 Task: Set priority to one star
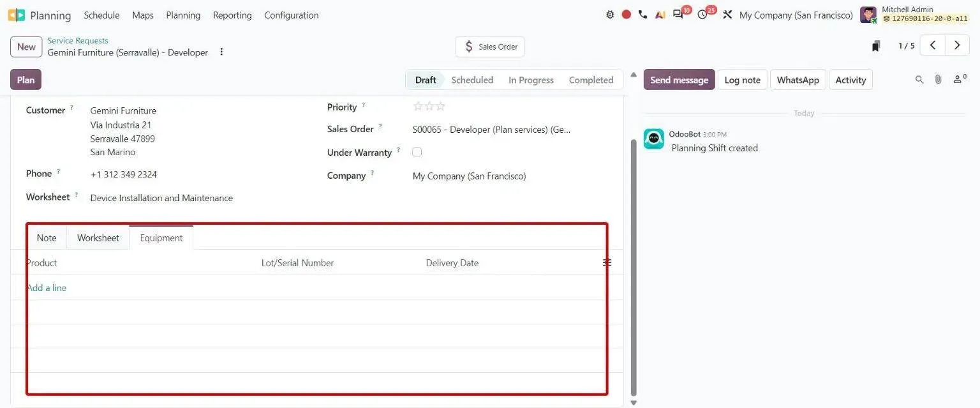418,106
